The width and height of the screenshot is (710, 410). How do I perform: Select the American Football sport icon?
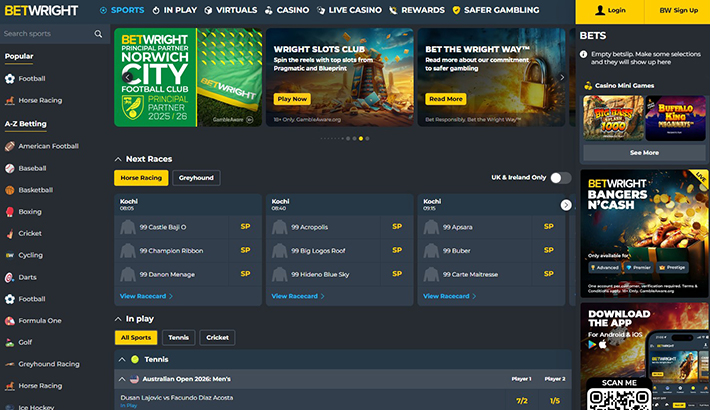point(9,146)
